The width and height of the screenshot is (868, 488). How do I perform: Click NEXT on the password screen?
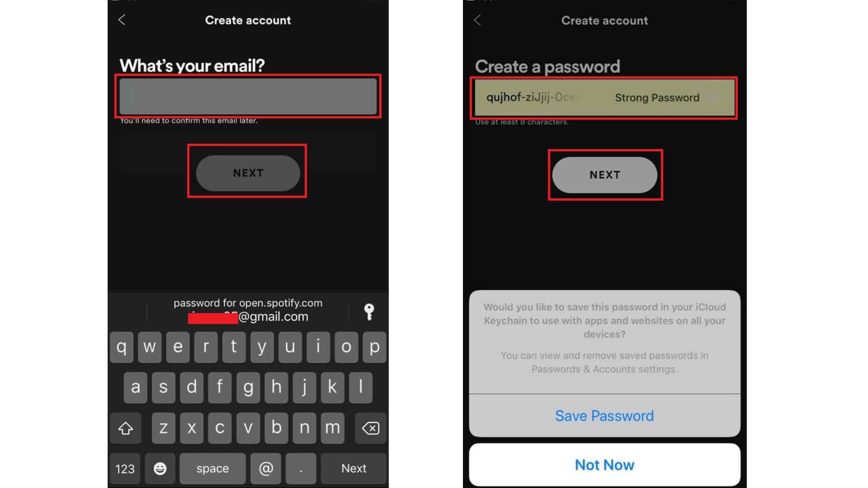(x=604, y=174)
